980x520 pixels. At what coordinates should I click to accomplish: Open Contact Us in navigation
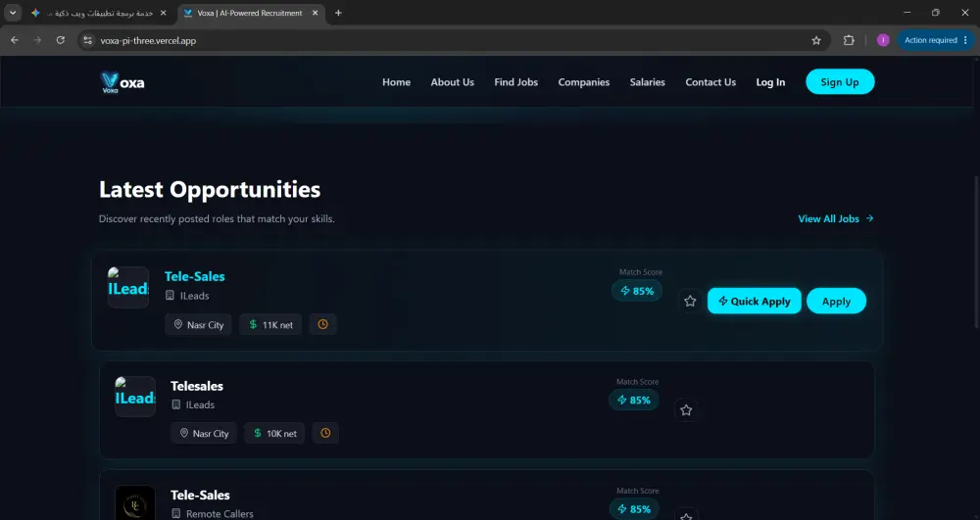(710, 82)
